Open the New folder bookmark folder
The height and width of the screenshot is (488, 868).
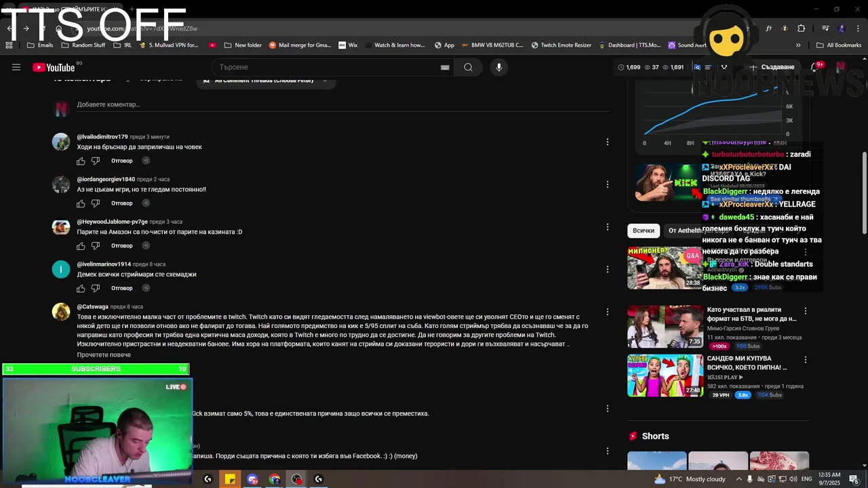242,45
